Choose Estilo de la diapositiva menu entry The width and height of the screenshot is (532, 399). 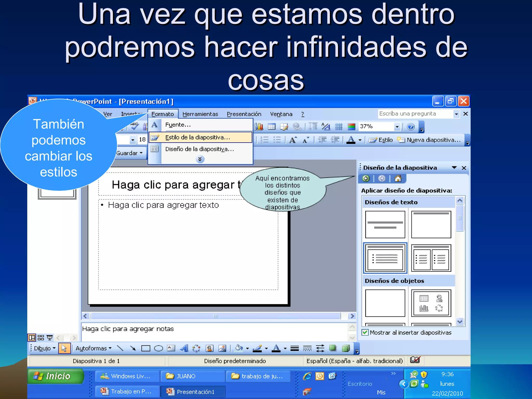click(197, 137)
